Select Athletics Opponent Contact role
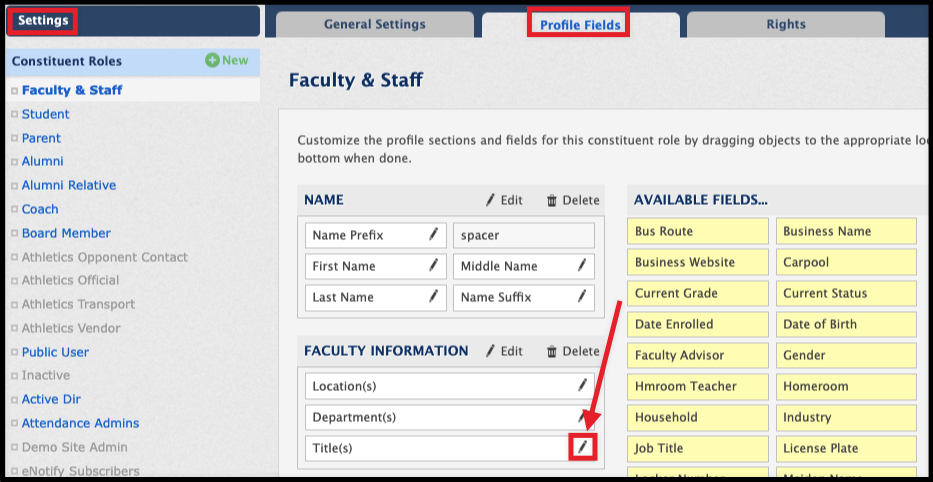 click(x=104, y=257)
